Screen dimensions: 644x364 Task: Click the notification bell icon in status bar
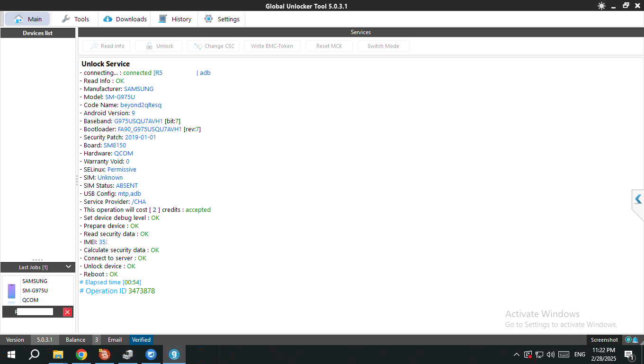coord(635,340)
